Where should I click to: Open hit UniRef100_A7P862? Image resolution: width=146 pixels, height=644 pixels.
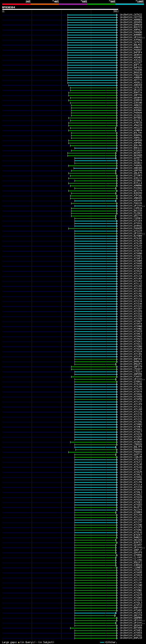(131, 40)
